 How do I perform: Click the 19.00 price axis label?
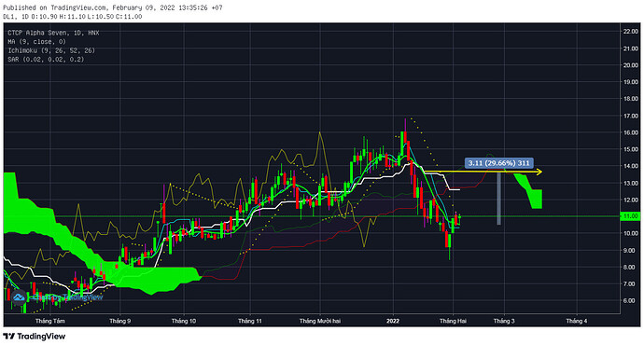click(x=630, y=82)
